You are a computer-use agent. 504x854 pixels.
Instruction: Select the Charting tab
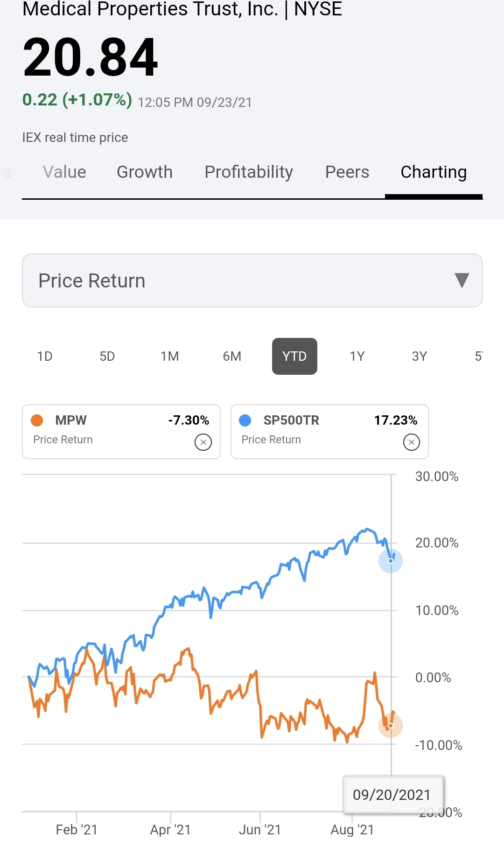(x=434, y=172)
